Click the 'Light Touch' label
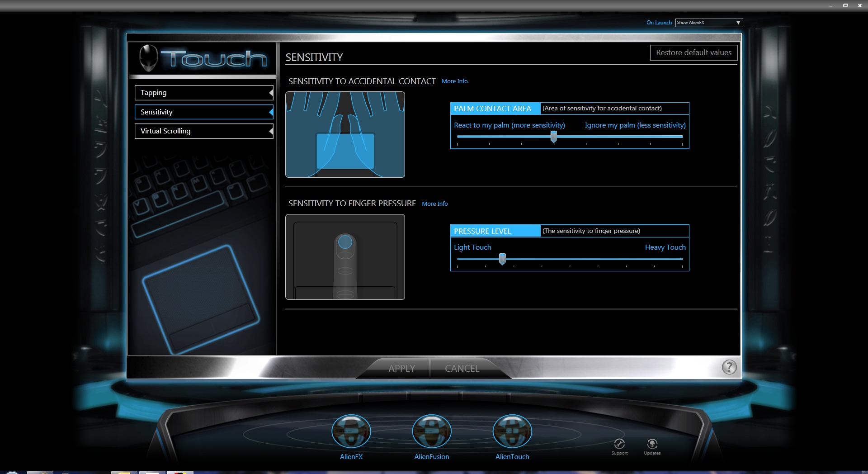Image resolution: width=868 pixels, height=474 pixels. click(472, 247)
